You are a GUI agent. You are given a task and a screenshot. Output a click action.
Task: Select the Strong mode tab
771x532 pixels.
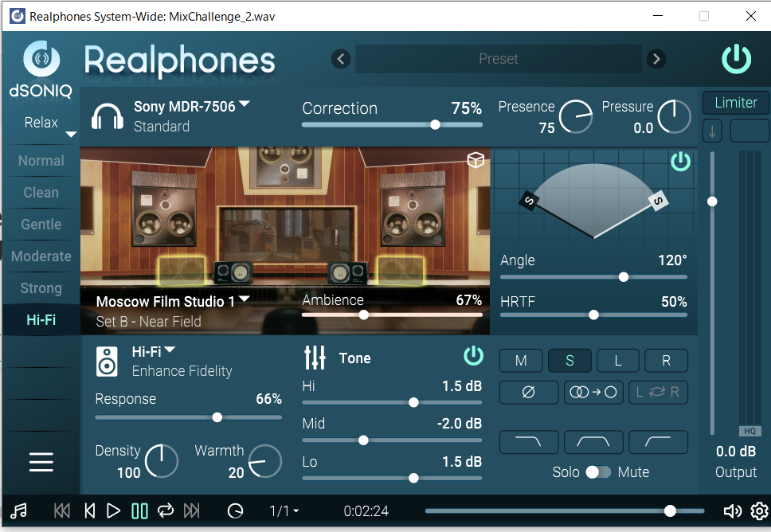click(41, 288)
